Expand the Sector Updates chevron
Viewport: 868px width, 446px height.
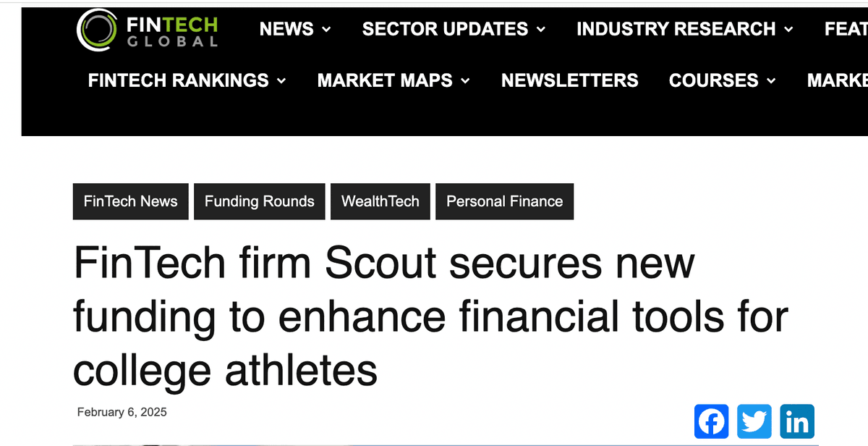541,30
